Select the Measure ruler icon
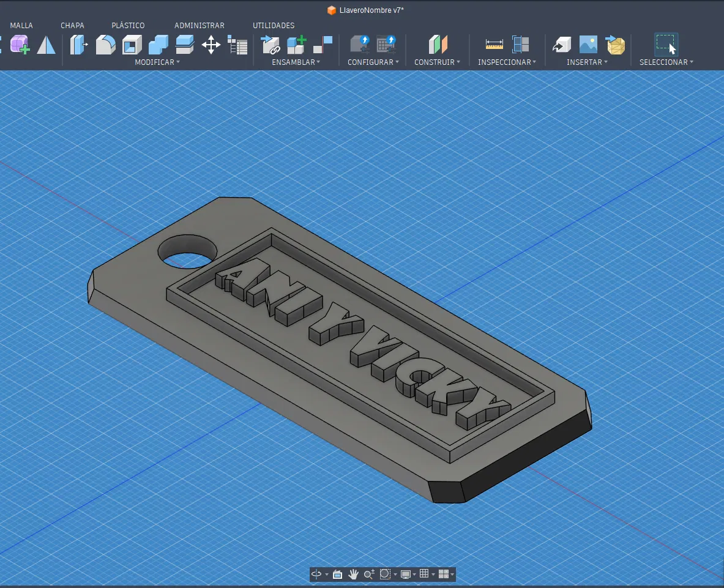The image size is (724, 588). click(494, 45)
